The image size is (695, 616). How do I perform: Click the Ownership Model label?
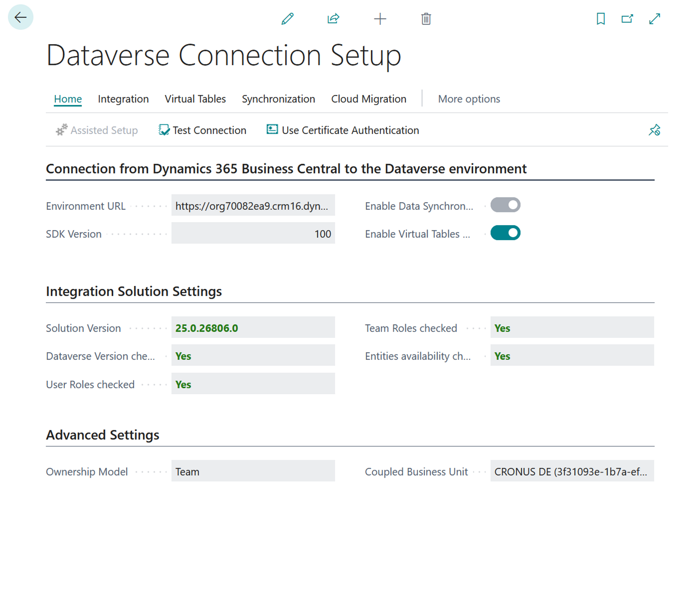point(87,472)
